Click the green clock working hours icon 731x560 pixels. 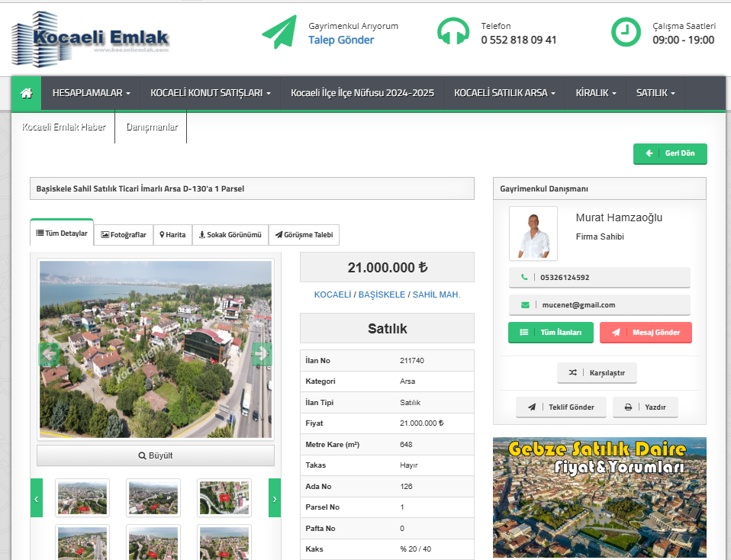626,32
